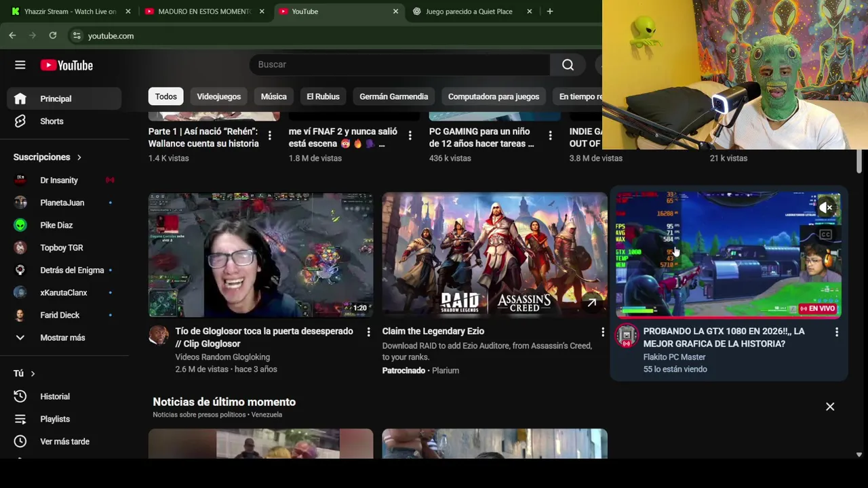Select the Germán Garmendia chip

[x=393, y=96]
